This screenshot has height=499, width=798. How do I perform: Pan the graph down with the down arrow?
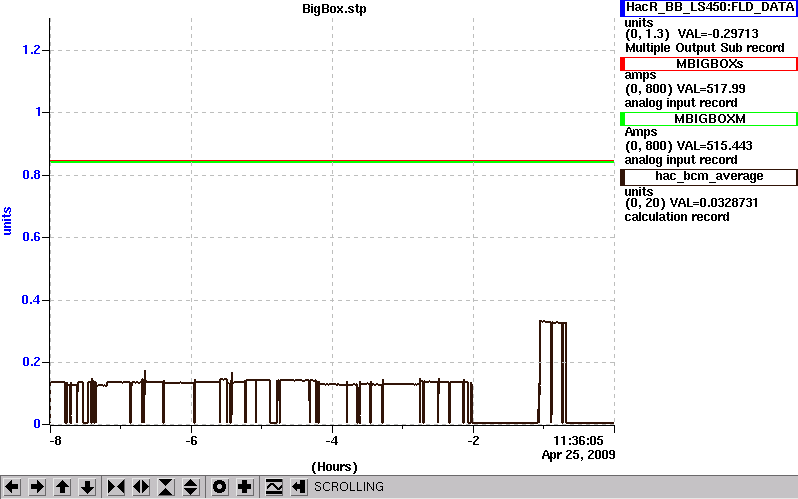88,487
